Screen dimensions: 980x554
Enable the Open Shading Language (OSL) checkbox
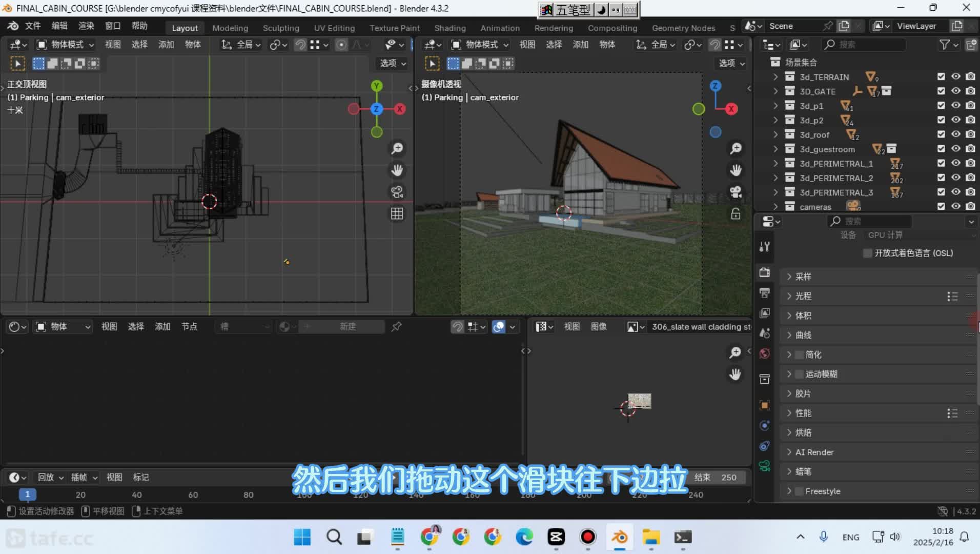pos(868,253)
